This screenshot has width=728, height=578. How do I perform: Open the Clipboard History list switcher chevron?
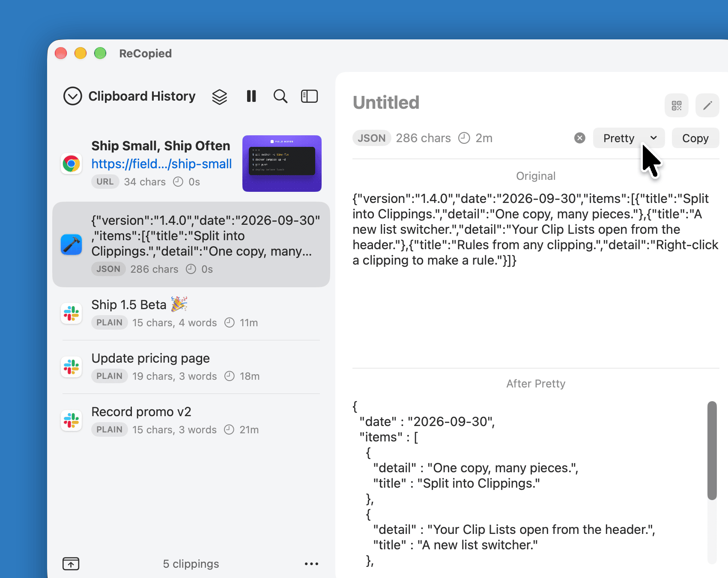[72, 96]
